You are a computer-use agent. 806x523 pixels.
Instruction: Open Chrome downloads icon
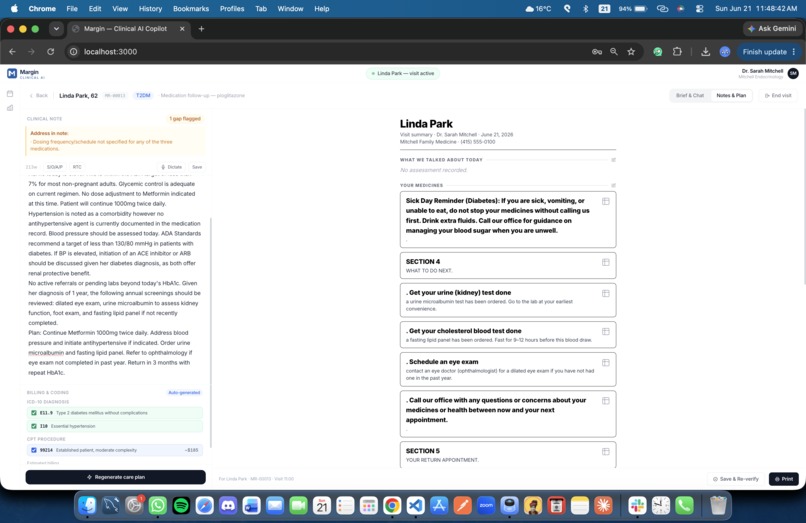(x=705, y=51)
